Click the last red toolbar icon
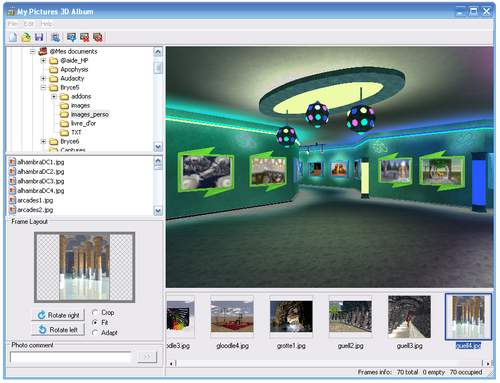500x383 pixels. [98, 37]
